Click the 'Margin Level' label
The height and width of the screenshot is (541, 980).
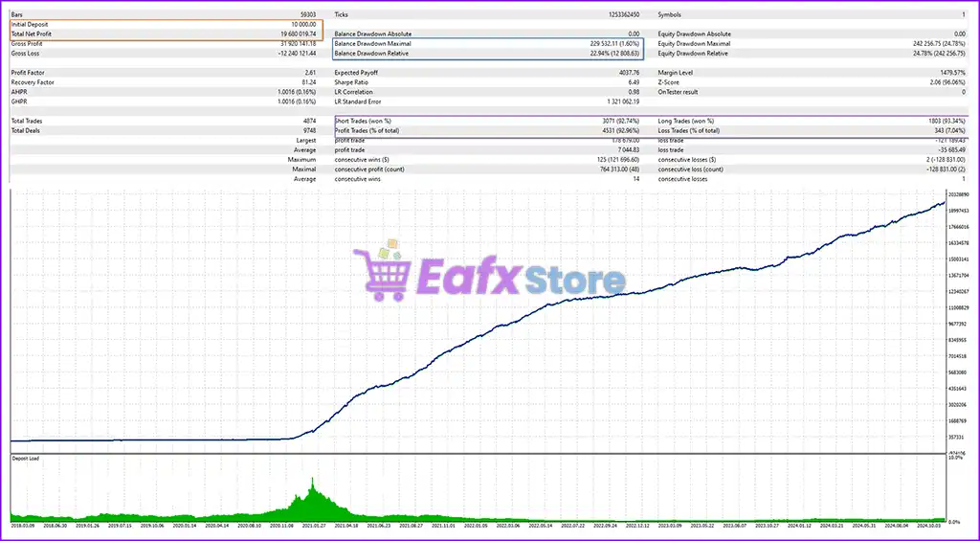point(675,73)
